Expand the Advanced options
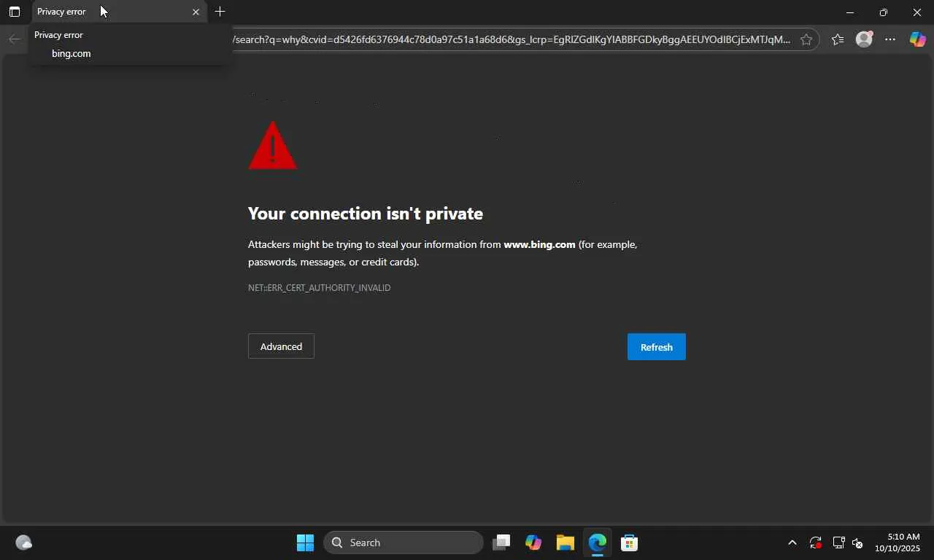 [x=281, y=346]
